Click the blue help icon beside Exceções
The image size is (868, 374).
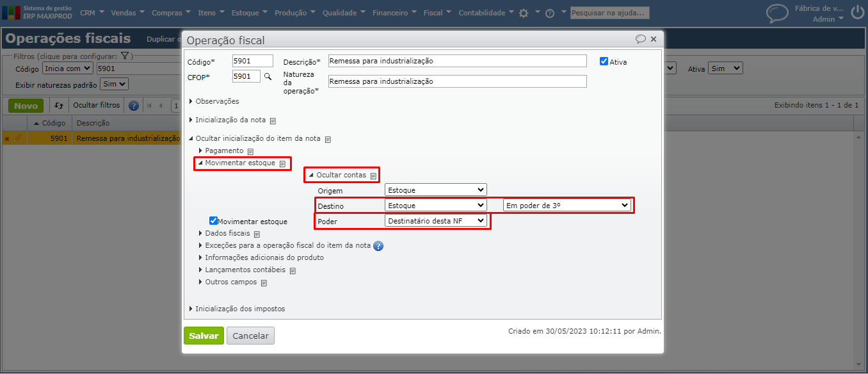coord(378,246)
